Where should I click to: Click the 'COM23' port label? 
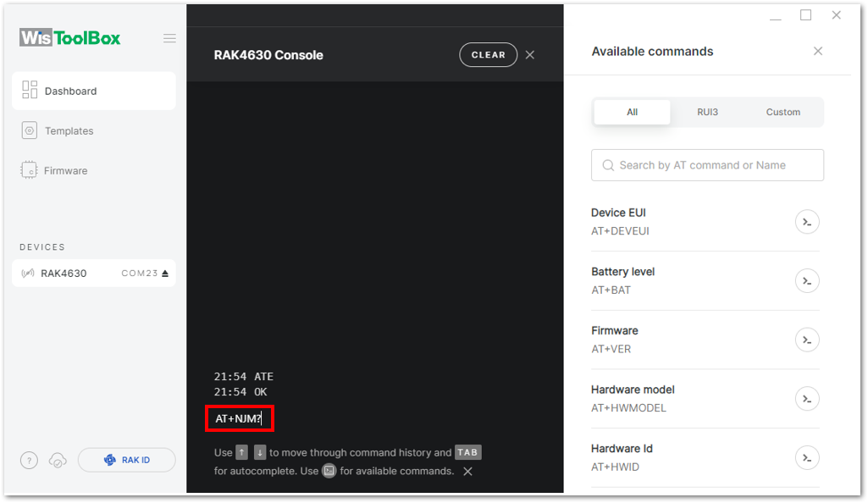[140, 273]
